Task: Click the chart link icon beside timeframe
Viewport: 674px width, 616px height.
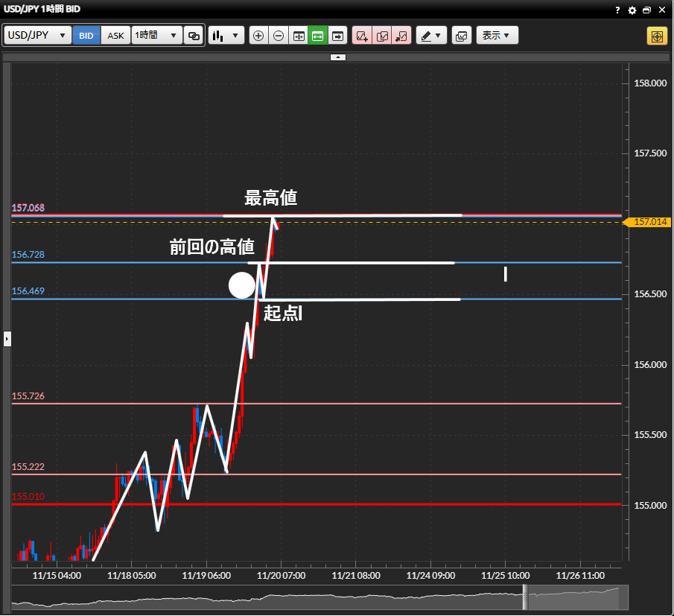Action: click(194, 36)
